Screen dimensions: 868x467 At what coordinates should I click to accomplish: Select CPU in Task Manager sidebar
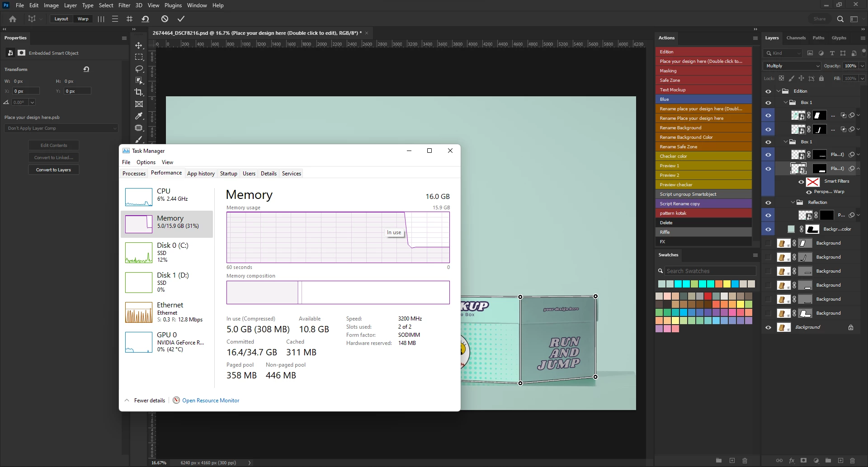click(167, 197)
